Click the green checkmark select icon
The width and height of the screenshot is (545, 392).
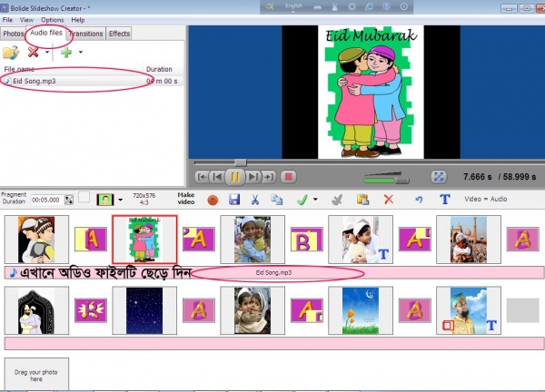[302, 200]
